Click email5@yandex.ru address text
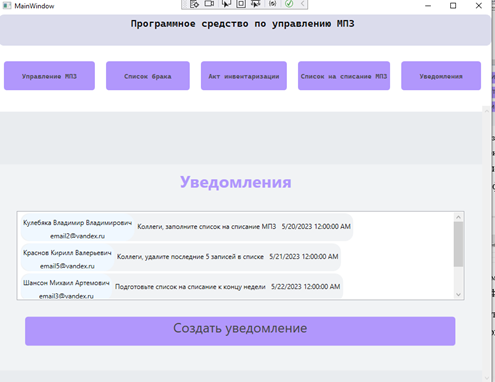This screenshot has width=495, height=382. (67, 266)
